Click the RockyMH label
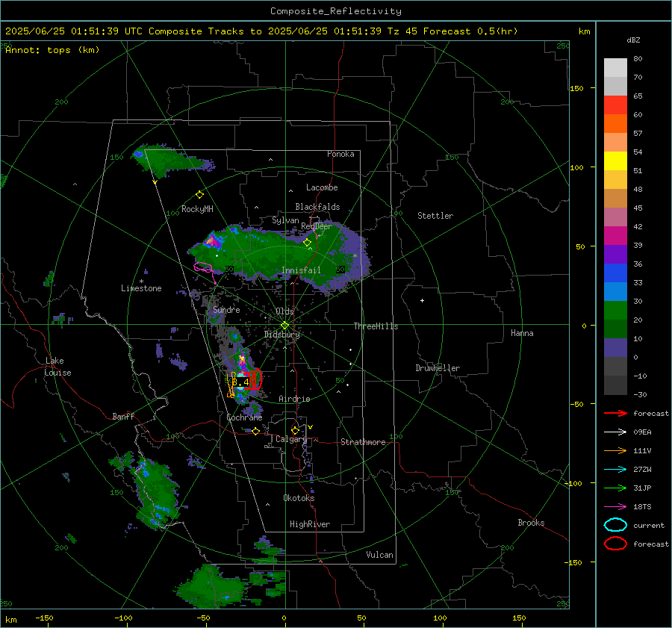Image resolution: width=672 pixels, height=628 pixels. (197, 209)
